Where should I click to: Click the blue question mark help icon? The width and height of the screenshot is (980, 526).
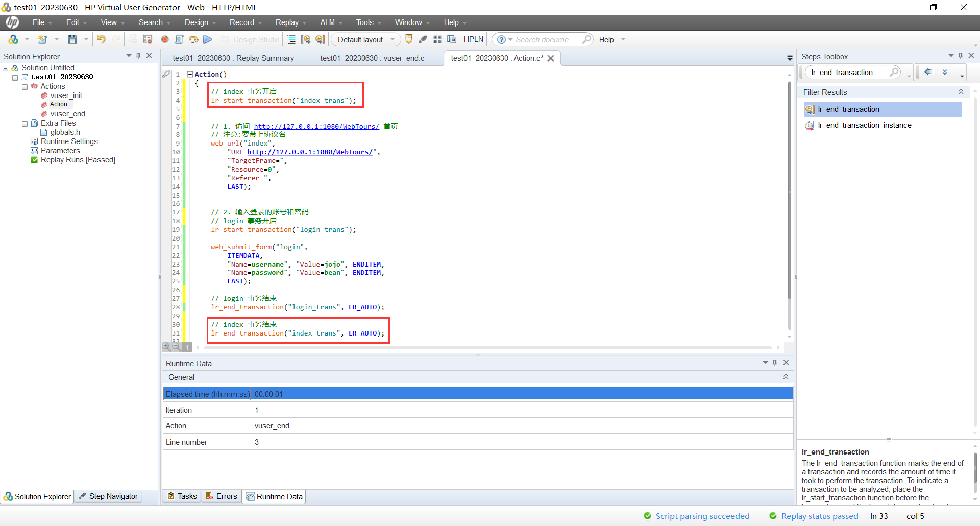pyautogui.click(x=502, y=39)
